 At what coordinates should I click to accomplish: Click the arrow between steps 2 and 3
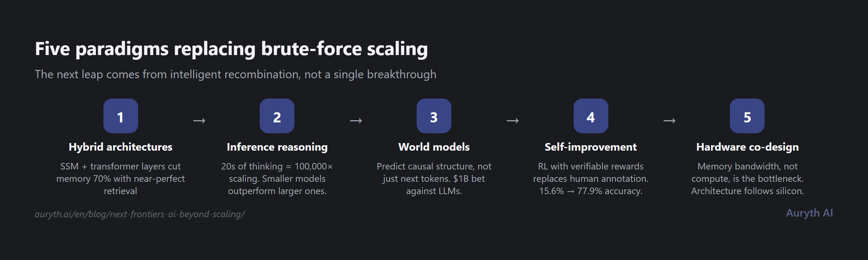[356, 121]
